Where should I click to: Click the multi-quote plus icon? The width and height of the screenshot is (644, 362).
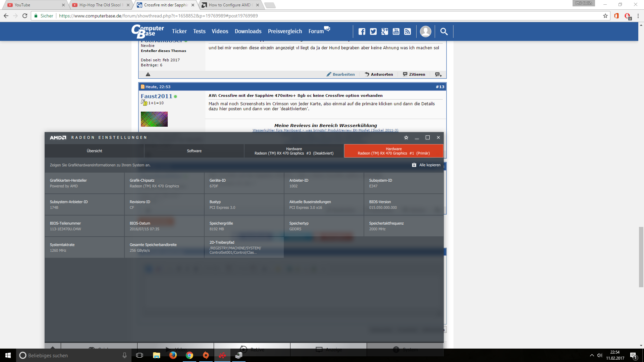[x=438, y=74]
